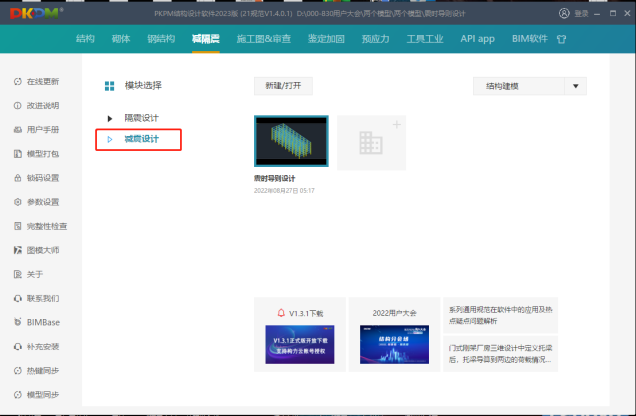Click the 在线更新 sidebar label
The image size is (636, 416).
point(43,81)
